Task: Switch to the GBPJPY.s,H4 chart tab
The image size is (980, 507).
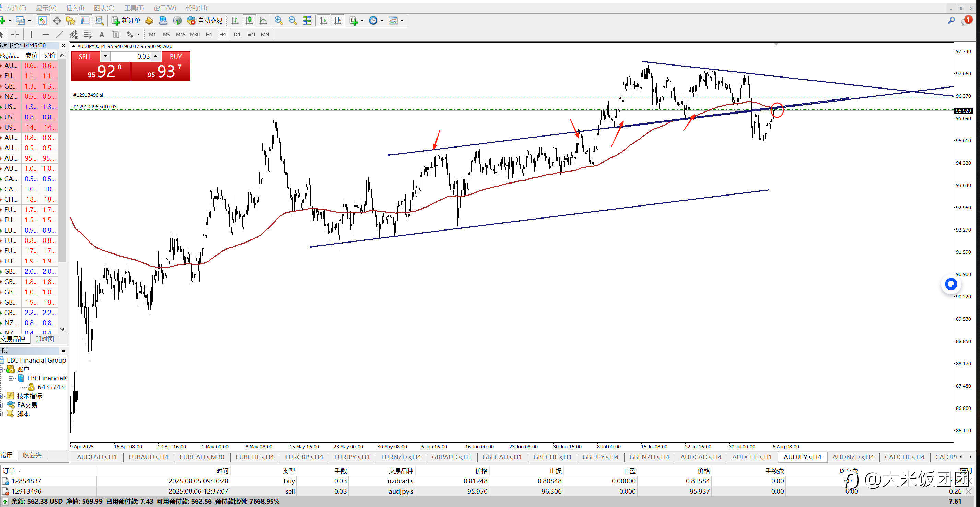Action: (x=600, y=457)
